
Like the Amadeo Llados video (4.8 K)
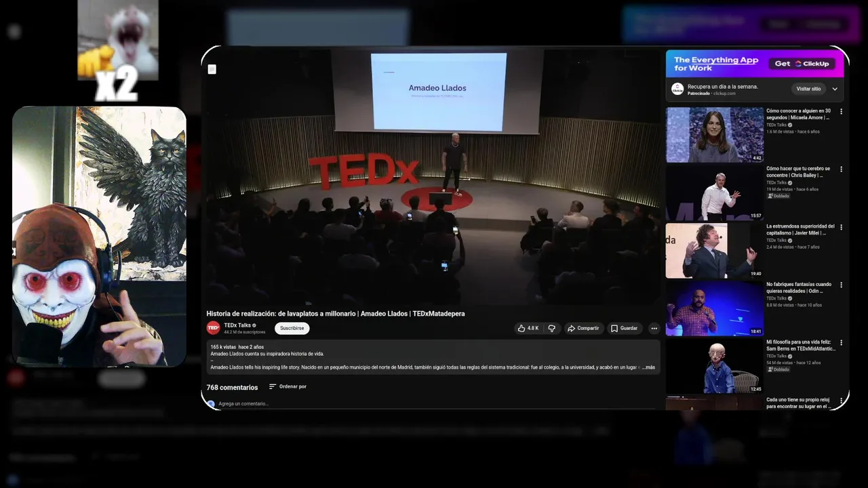(x=528, y=328)
